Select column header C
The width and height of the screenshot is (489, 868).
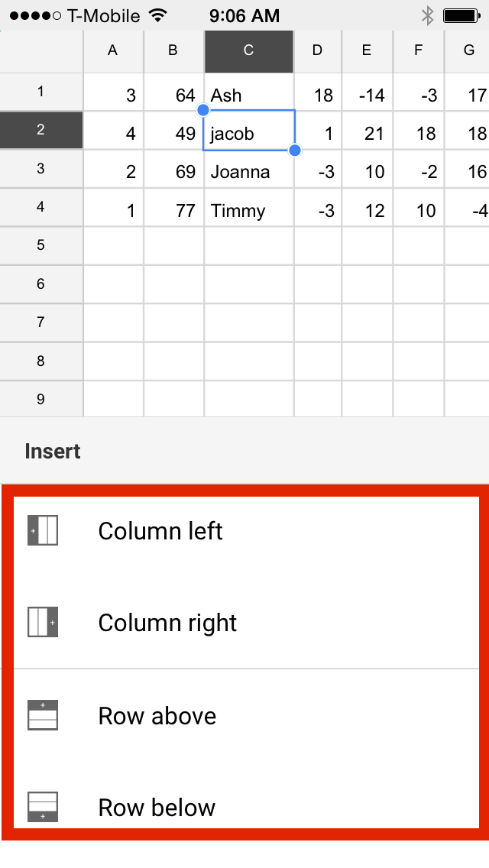pos(248,51)
